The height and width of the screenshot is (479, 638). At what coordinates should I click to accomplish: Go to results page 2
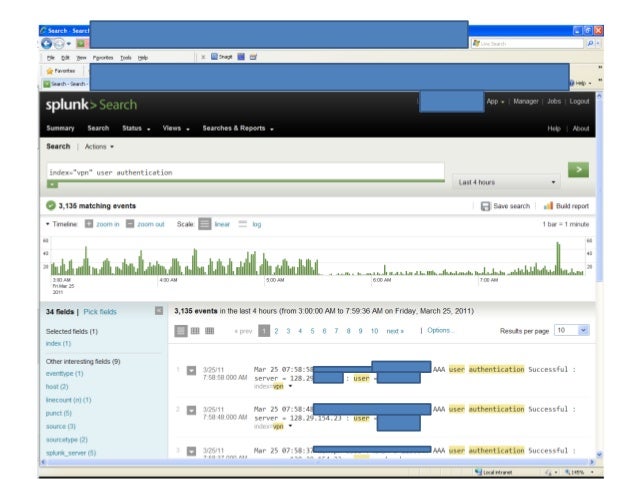[276, 331]
